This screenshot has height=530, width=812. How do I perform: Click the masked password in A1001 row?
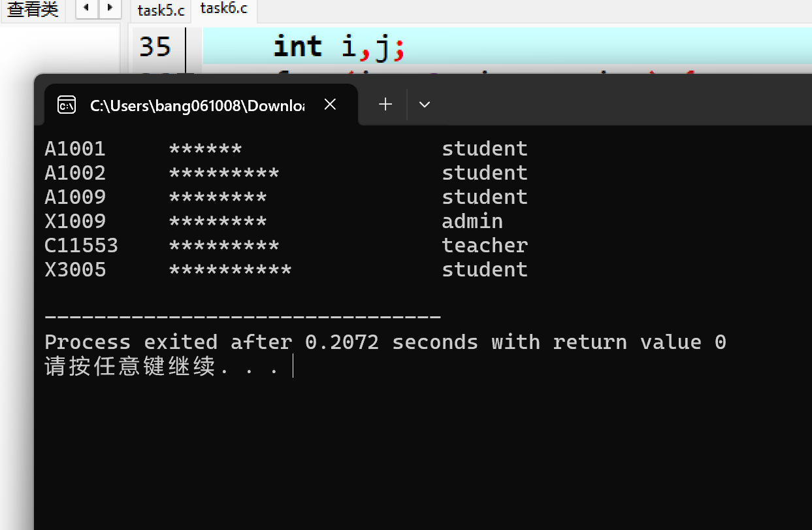coord(205,149)
